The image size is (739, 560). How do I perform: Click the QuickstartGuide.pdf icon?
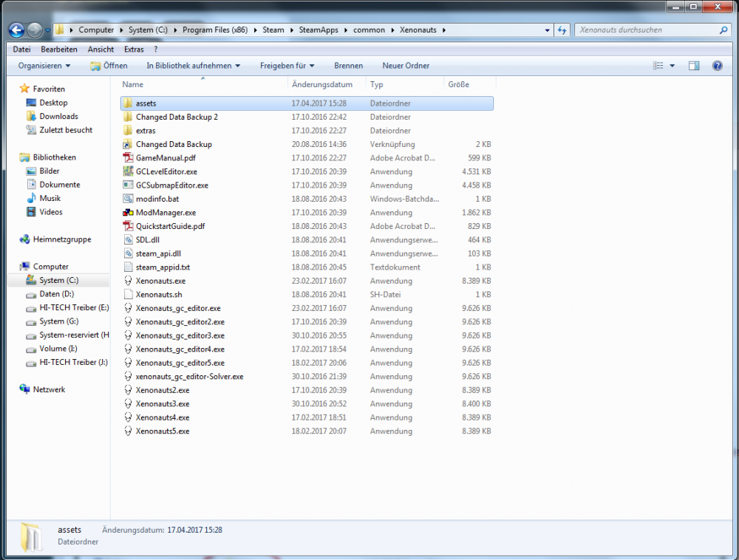click(x=128, y=226)
